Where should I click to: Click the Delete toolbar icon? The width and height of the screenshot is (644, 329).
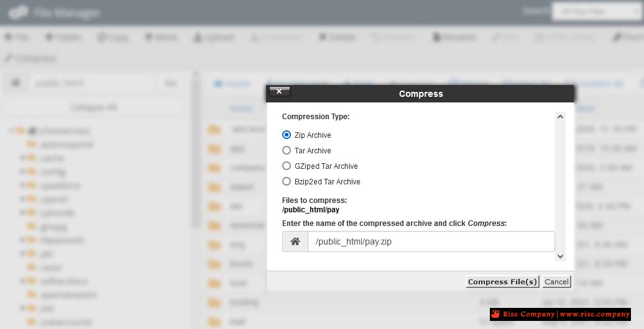pos(323,37)
